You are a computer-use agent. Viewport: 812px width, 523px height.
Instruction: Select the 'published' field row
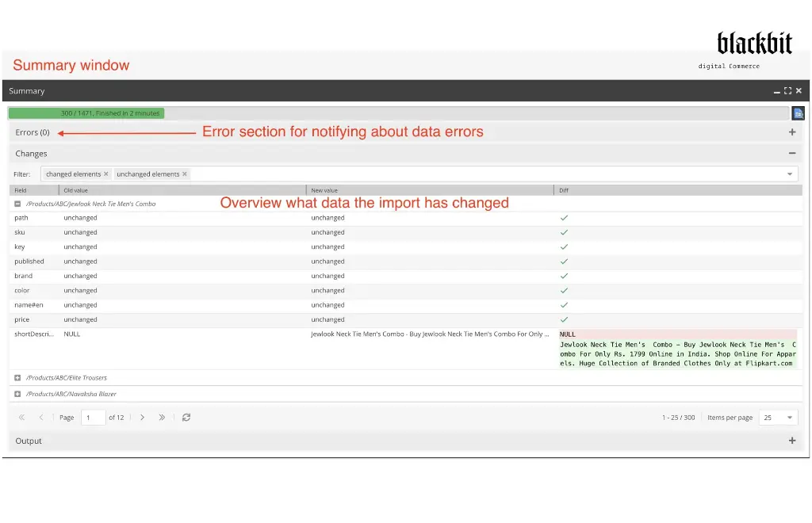(406, 261)
